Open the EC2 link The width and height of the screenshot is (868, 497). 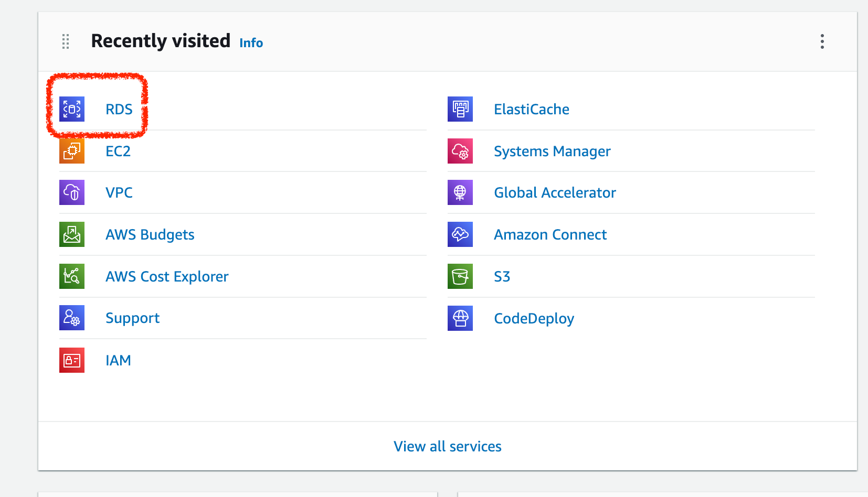click(118, 151)
